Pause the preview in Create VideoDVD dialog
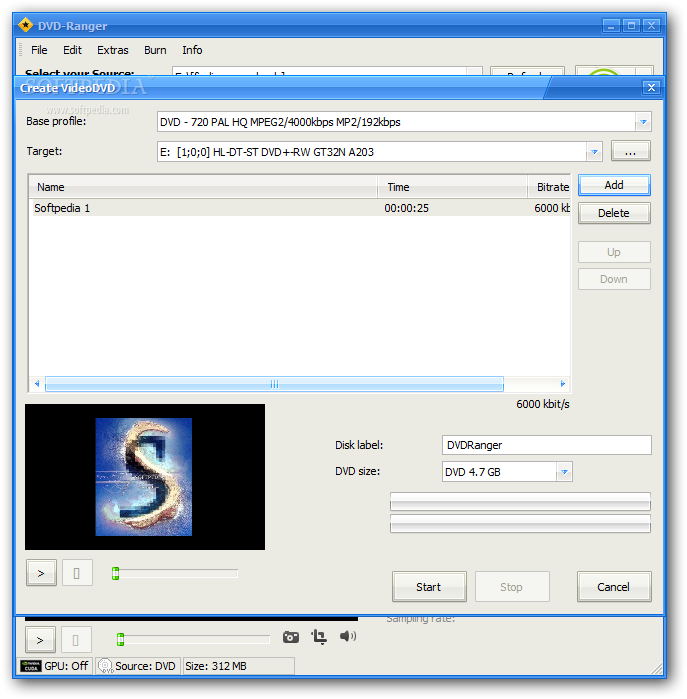Viewport: 687px width, 699px height. coord(77,573)
